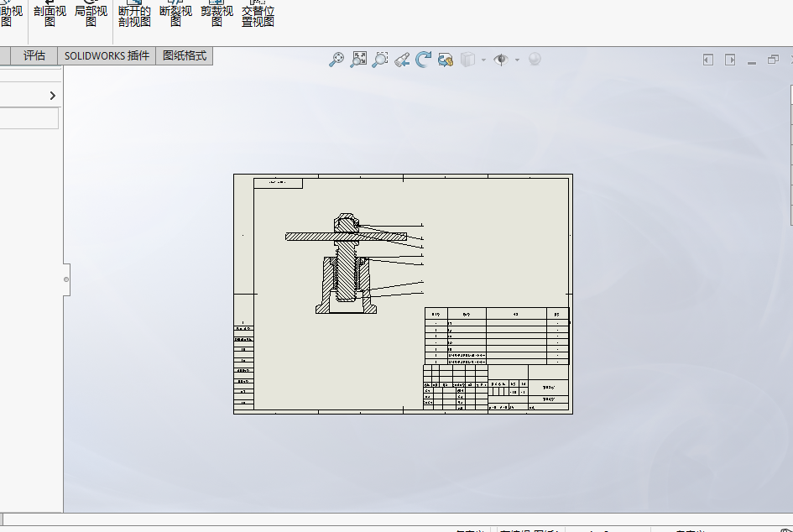The image size is (793, 532).
Task: Go back to the Previous View
Action: point(402,60)
